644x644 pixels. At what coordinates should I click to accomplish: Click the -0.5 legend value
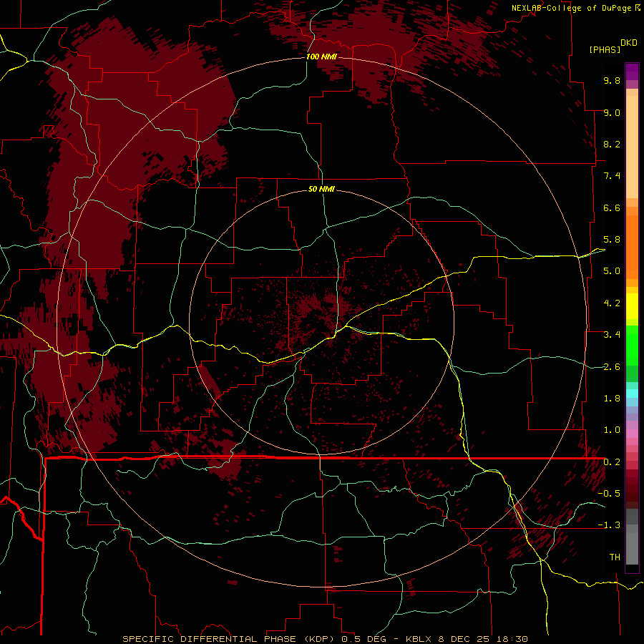[609, 494]
